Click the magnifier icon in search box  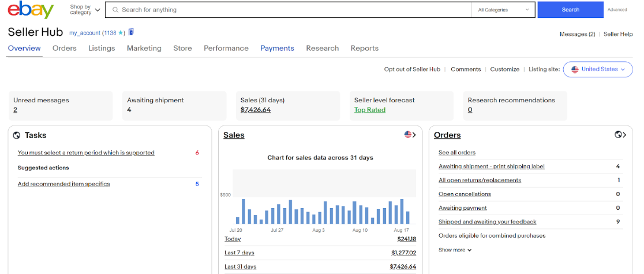pos(115,10)
